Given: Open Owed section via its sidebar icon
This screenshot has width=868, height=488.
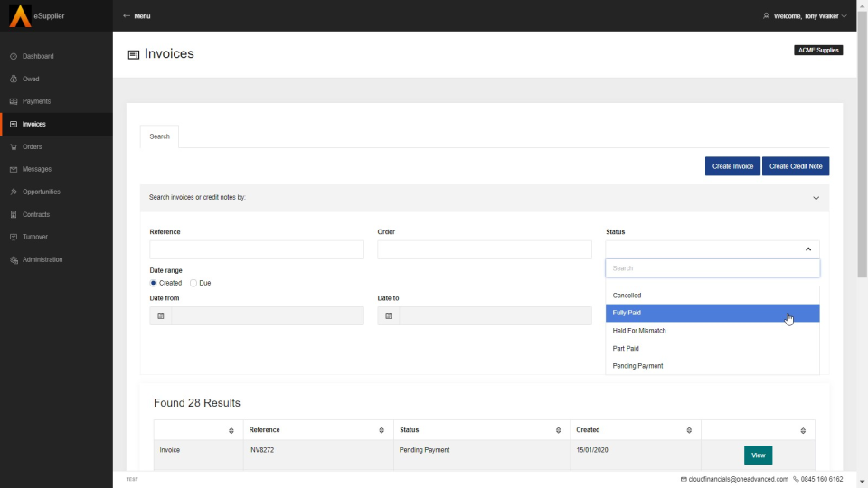Looking at the screenshot, I should [x=14, y=79].
